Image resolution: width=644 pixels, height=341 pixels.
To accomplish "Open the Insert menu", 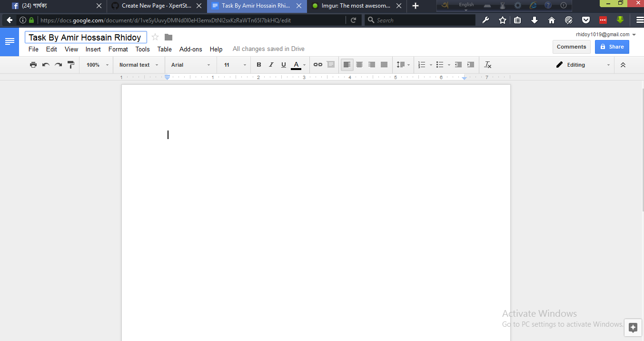I will click(x=93, y=49).
